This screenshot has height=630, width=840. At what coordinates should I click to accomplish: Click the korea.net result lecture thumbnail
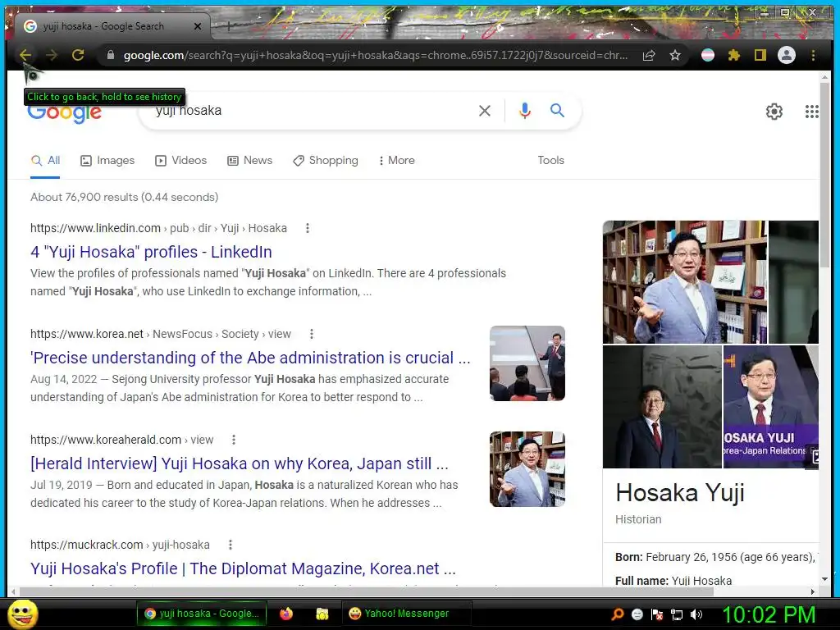click(527, 363)
